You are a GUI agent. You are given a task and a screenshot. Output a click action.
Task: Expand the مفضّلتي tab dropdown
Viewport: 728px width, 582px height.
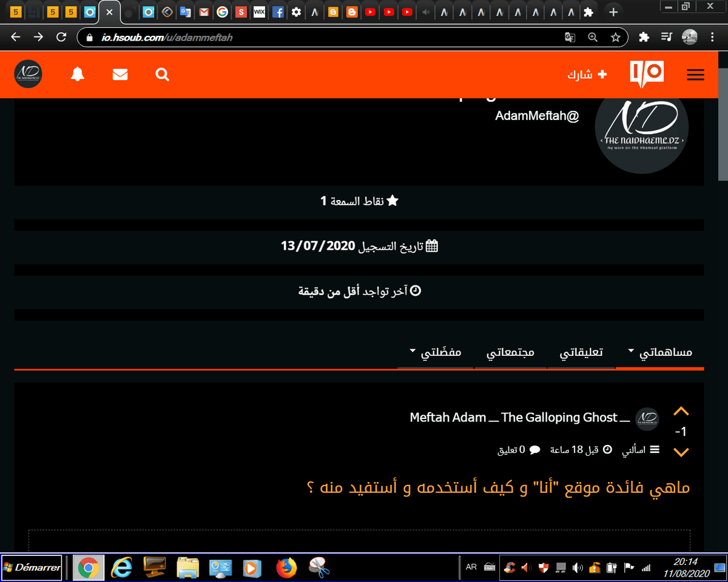point(436,352)
